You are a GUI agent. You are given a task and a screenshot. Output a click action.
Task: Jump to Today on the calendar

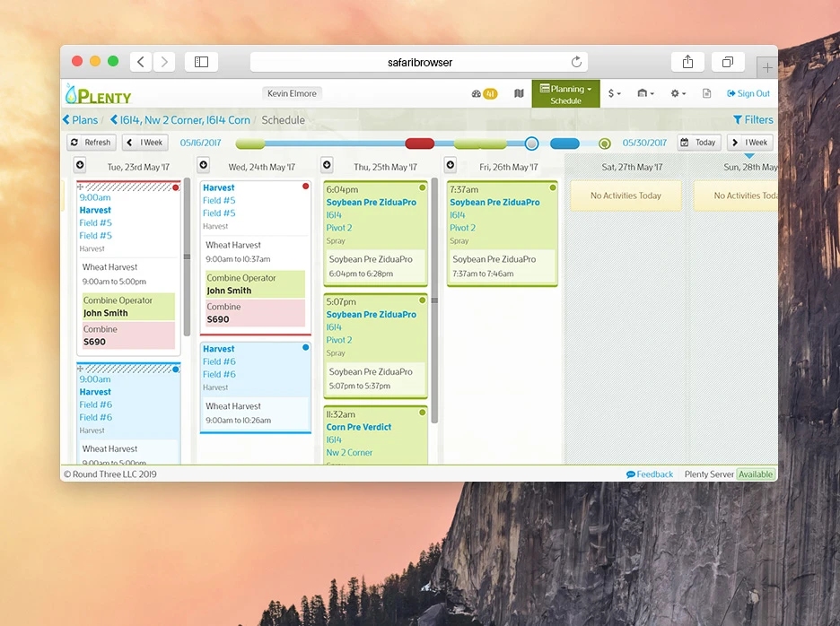[698, 143]
